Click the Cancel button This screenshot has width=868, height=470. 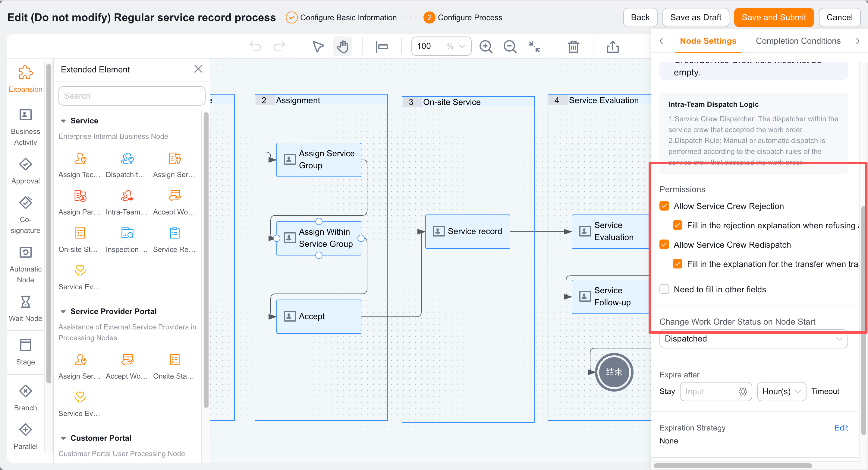(839, 17)
